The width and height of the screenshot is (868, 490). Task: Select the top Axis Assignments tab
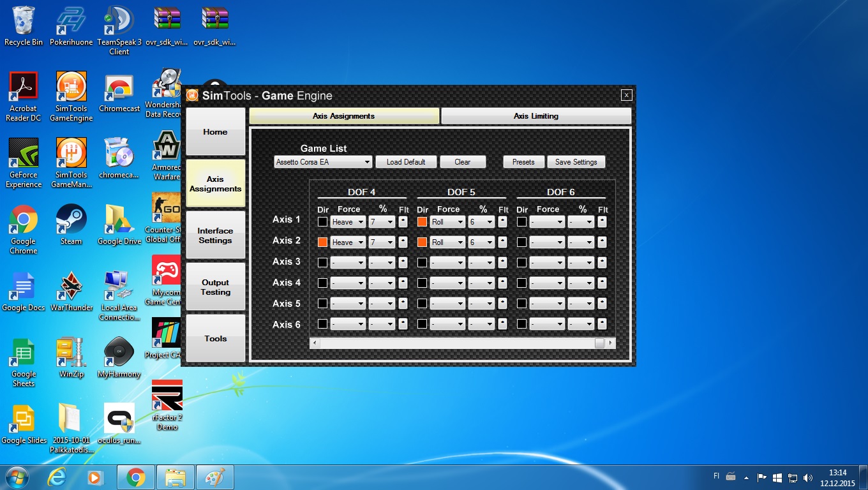tap(344, 116)
